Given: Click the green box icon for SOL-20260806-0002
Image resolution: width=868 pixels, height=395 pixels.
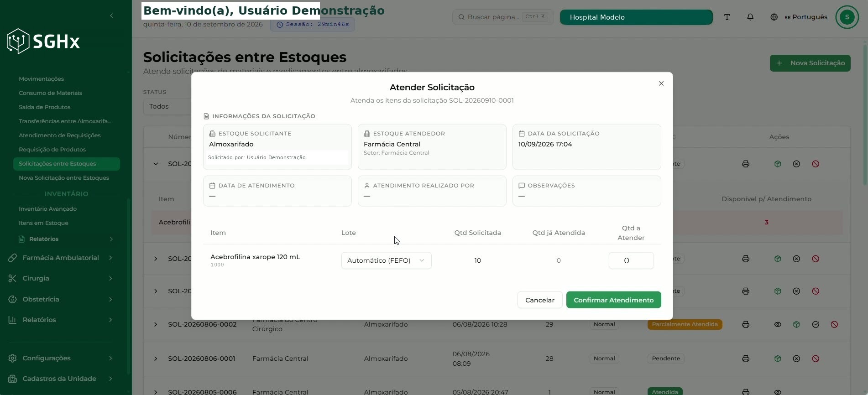Looking at the screenshot, I should 796,325.
